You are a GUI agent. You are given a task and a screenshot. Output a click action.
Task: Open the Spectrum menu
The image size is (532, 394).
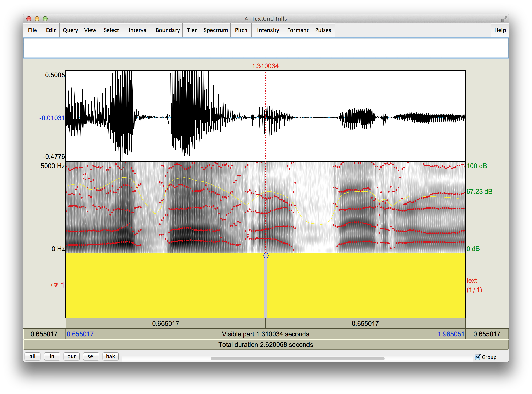pyautogui.click(x=215, y=30)
